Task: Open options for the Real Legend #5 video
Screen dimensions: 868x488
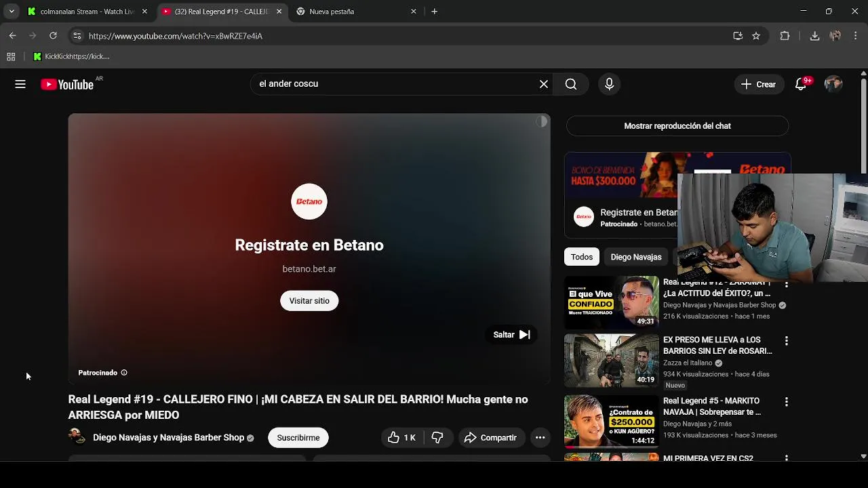Action: tap(787, 402)
